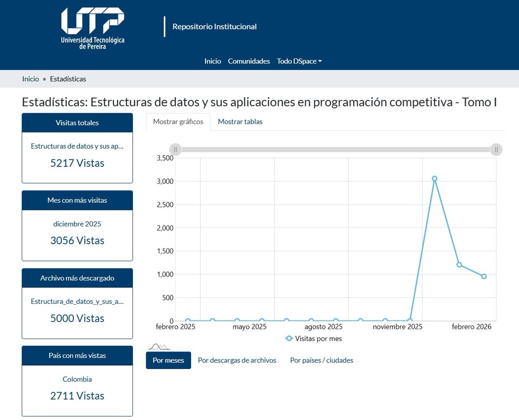Click the data point near febrero 2026
519x420 pixels.
[x=484, y=276]
